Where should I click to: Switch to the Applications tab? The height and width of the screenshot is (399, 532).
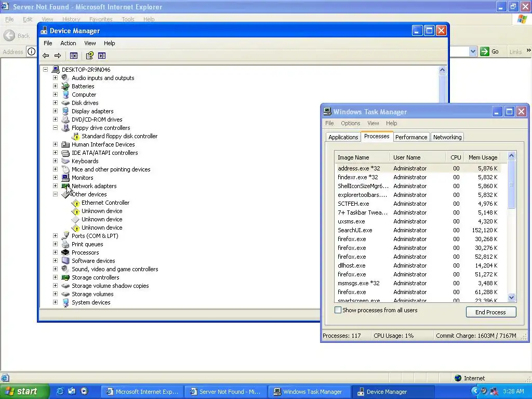[x=343, y=137]
